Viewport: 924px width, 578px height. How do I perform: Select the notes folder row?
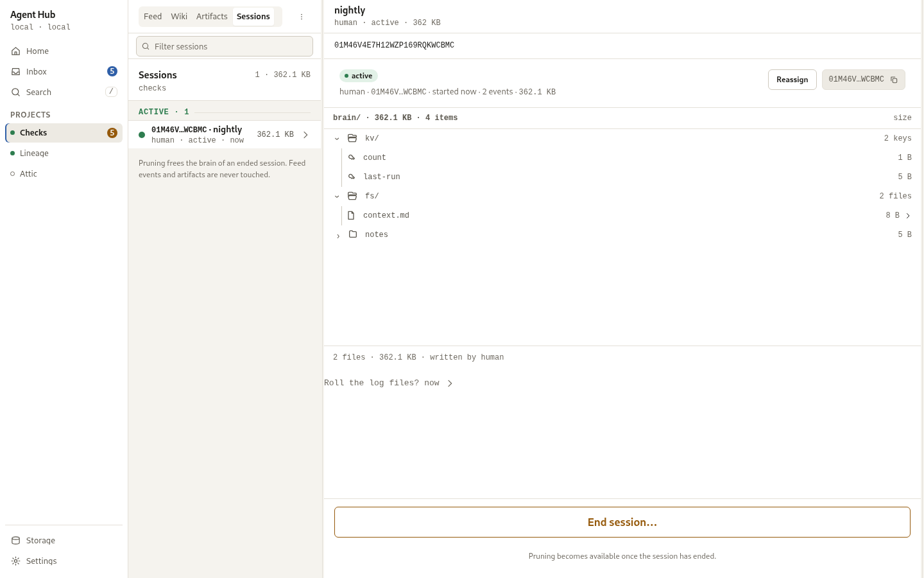click(622, 234)
